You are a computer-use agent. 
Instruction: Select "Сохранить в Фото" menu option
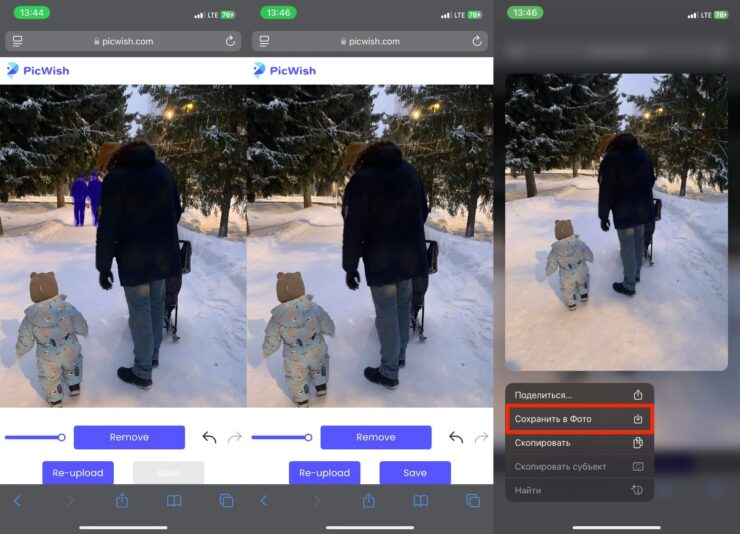pos(579,419)
